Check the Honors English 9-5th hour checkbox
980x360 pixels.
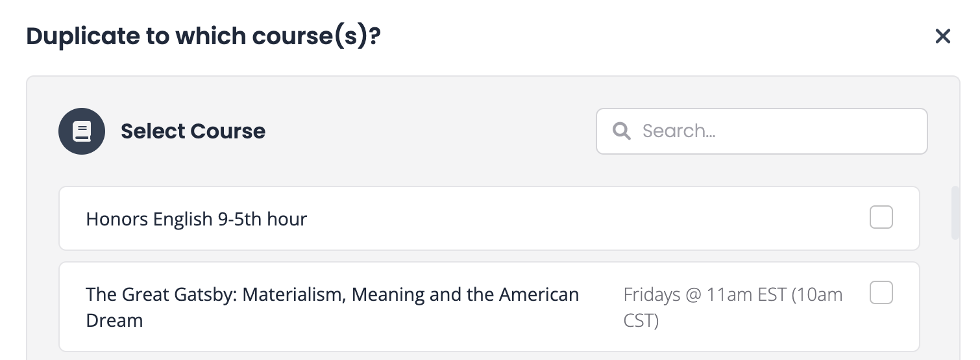point(881,218)
